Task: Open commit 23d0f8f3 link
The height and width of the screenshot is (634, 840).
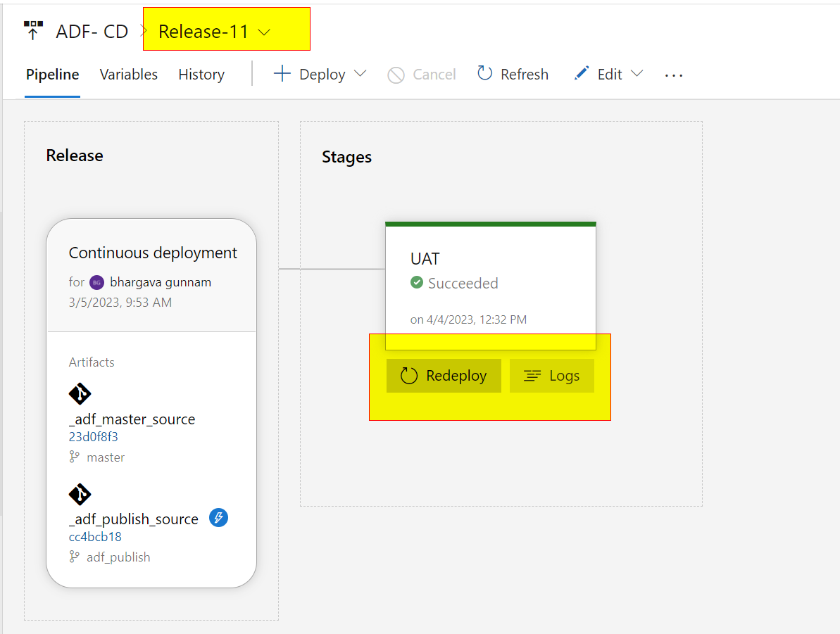Action: coord(93,437)
